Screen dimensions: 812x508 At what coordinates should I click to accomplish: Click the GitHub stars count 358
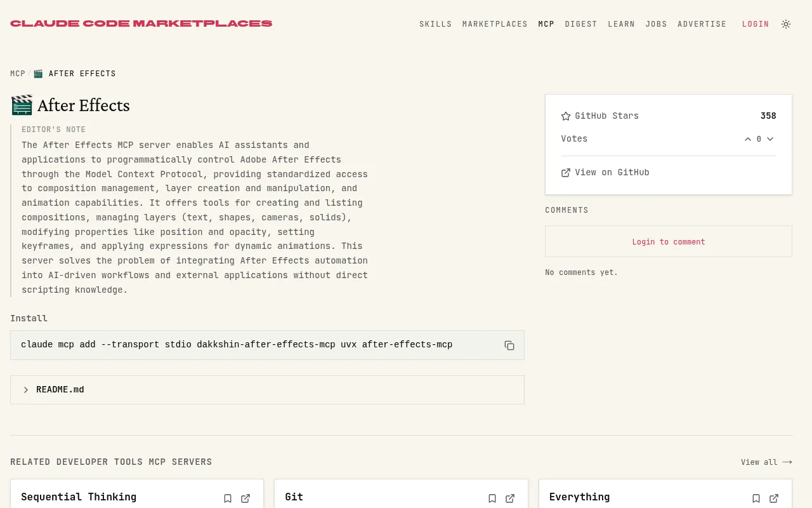(768, 116)
